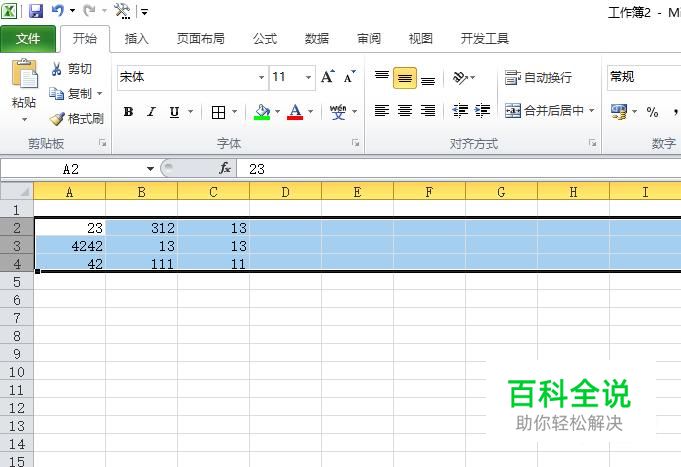Image resolution: width=681 pixels, height=467 pixels.
Task: Switch to the 开发工具 tab
Action: click(x=485, y=39)
